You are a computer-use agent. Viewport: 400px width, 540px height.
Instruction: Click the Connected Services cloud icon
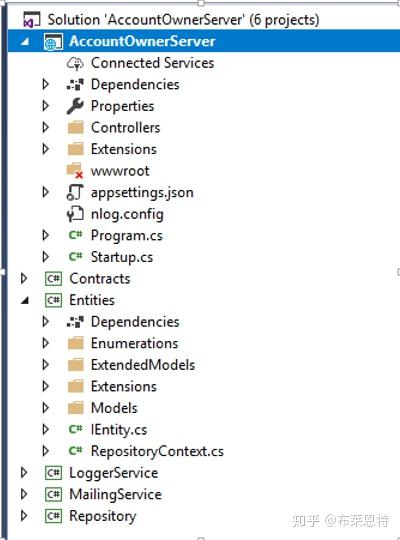pyautogui.click(x=75, y=63)
